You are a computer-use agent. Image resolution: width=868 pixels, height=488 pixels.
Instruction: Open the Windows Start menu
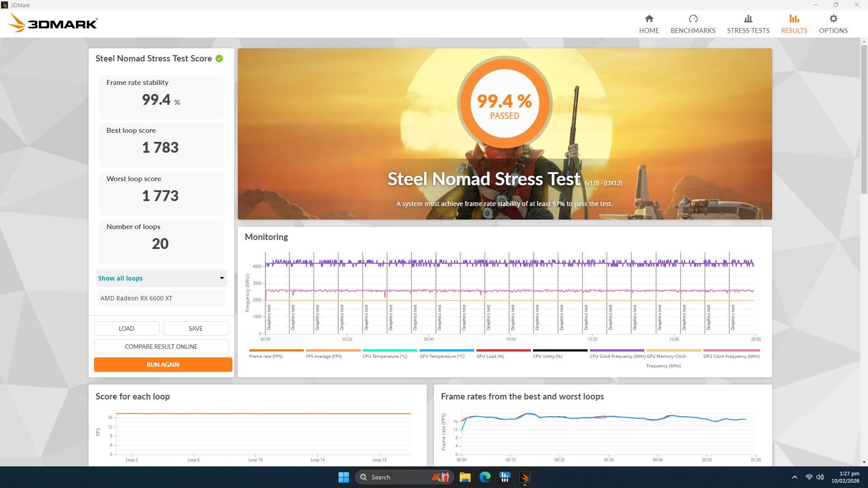pos(344,477)
